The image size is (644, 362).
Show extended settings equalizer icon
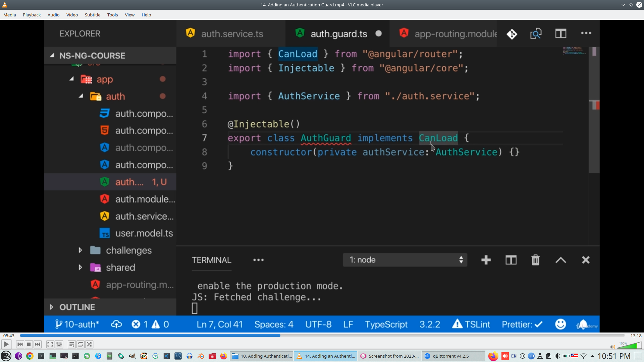[59, 344]
